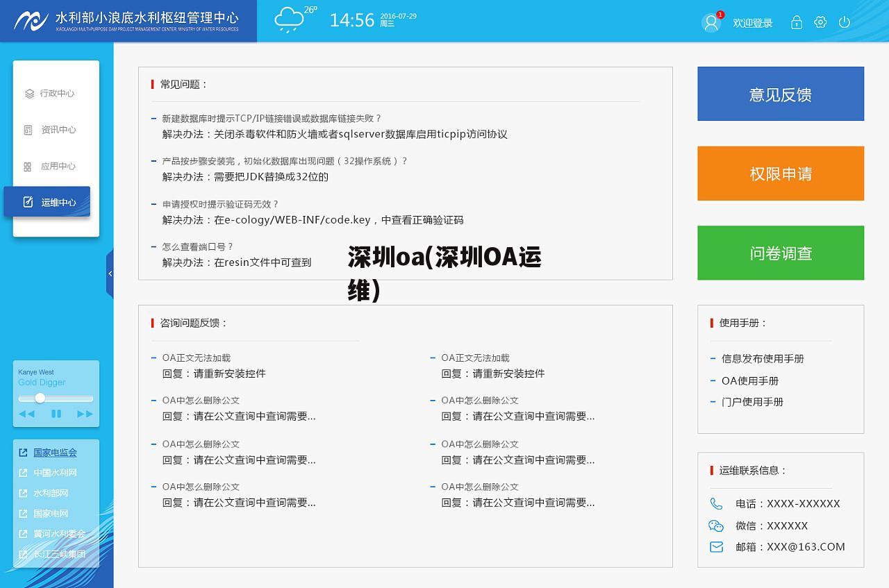Click the 咨询问题反馈 section heading
This screenshot has height=588, width=889.
[194, 323]
